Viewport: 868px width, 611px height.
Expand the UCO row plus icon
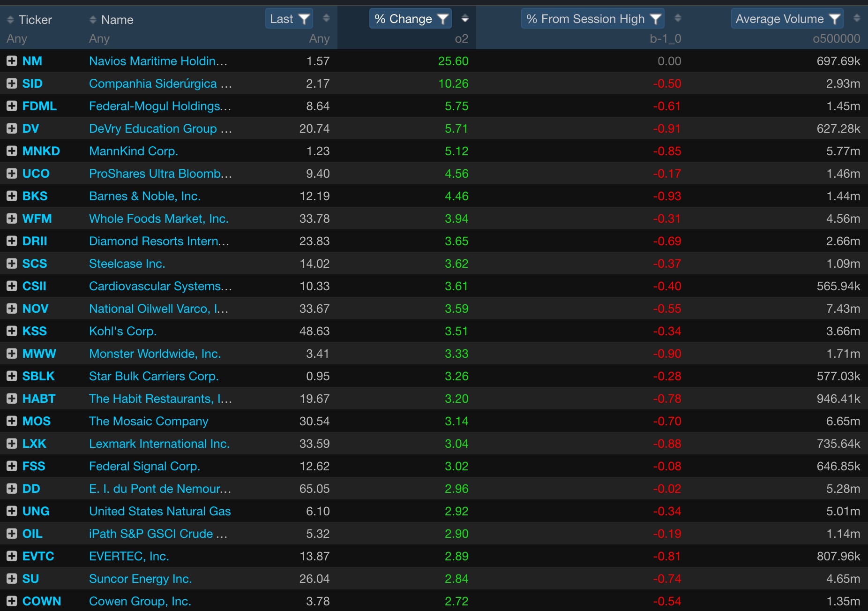tap(12, 173)
